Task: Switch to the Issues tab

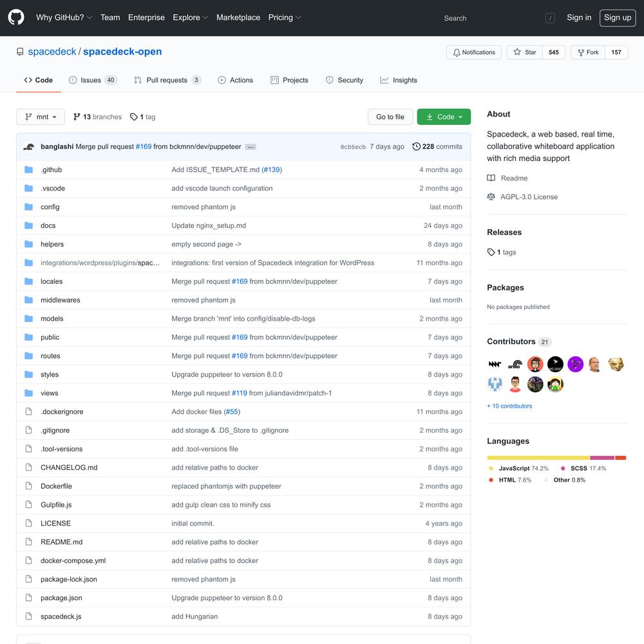Action: (93, 80)
